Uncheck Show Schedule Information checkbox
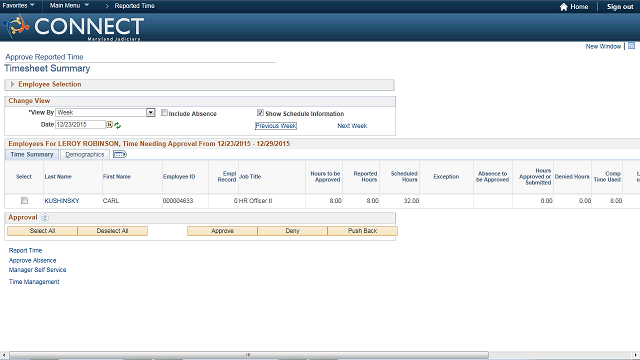The width and height of the screenshot is (640, 360). tap(260, 113)
